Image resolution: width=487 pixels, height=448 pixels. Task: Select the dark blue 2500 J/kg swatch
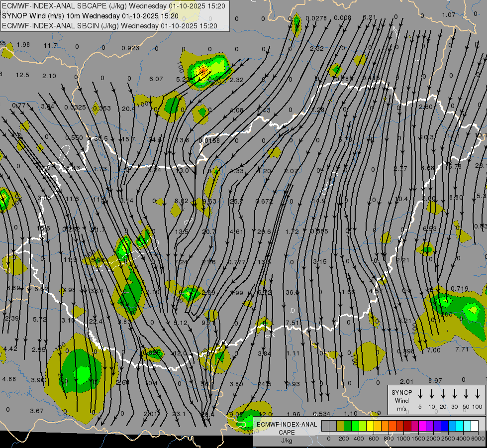point(444,426)
